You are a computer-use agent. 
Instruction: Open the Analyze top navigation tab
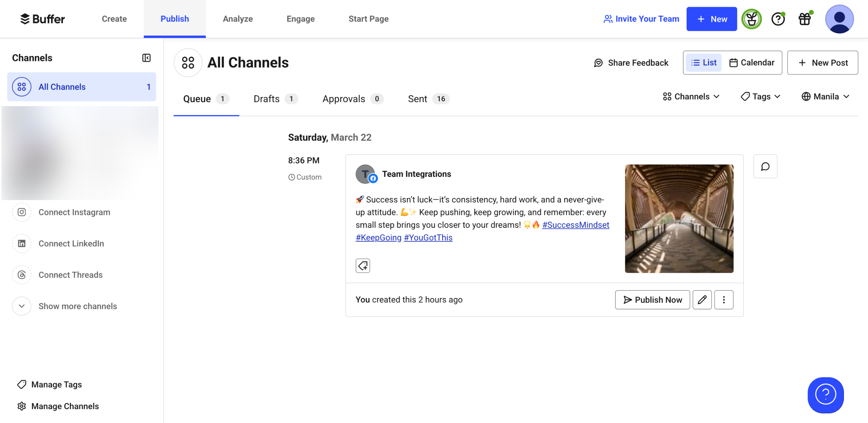(238, 19)
